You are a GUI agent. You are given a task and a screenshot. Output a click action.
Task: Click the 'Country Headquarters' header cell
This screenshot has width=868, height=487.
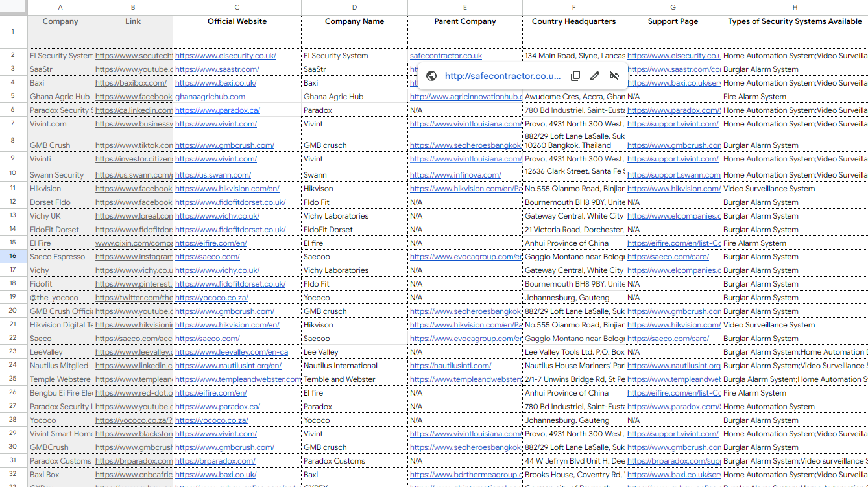click(x=573, y=31)
